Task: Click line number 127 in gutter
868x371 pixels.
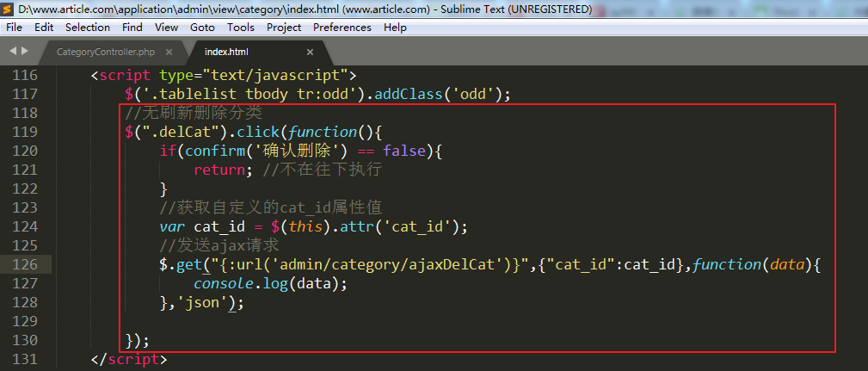Action: click(25, 283)
